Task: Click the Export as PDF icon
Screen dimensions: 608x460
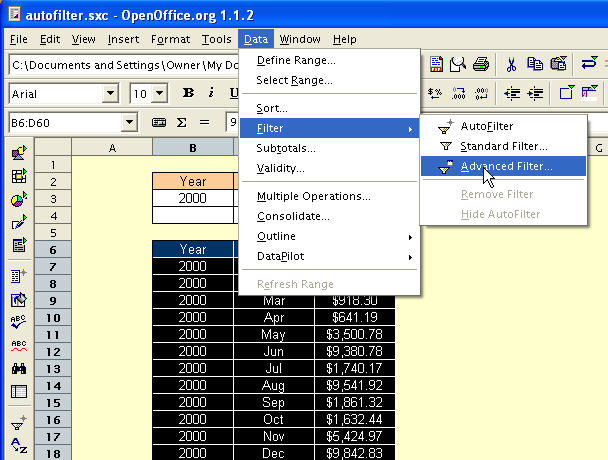Action: pyautogui.click(x=436, y=64)
